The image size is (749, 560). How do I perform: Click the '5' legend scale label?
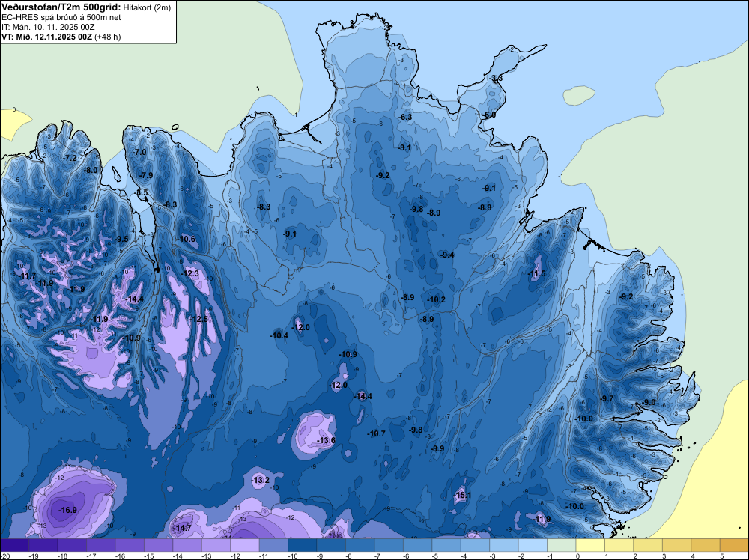coord(721,556)
